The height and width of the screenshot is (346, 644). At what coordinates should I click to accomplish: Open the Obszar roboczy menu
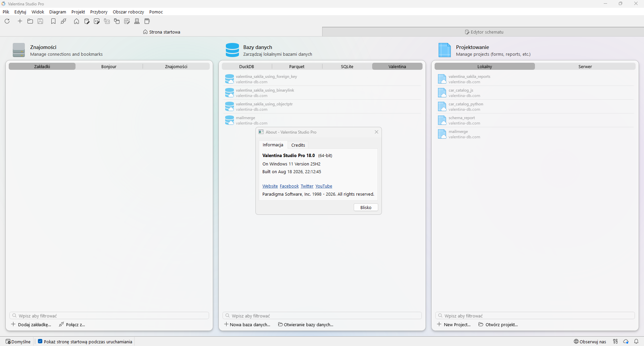point(129,12)
